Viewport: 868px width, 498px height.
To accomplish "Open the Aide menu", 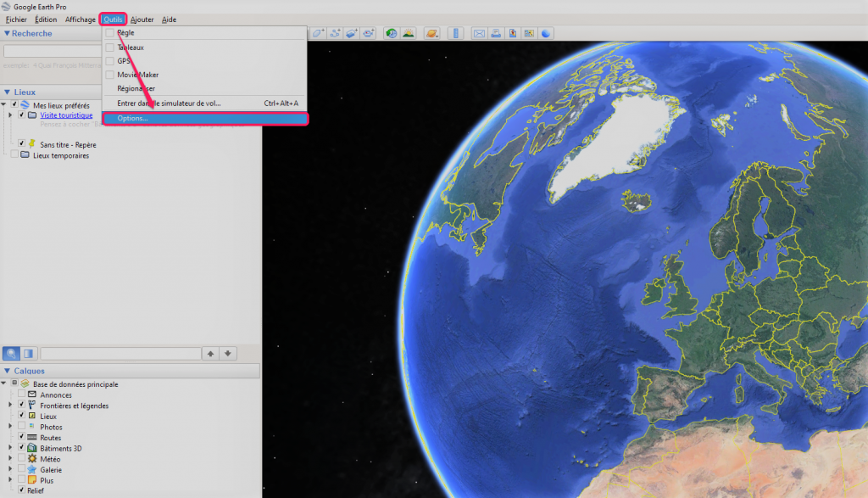I will click(x=169, y=20).
